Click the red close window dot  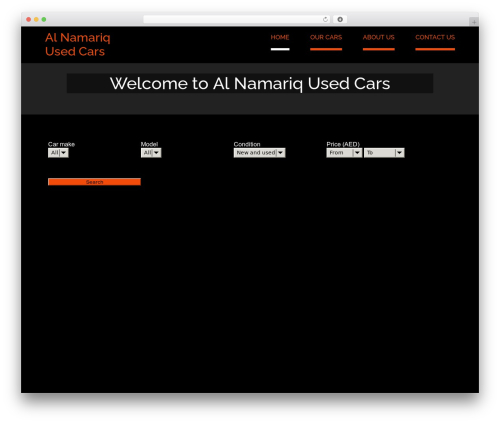[29, 20]
